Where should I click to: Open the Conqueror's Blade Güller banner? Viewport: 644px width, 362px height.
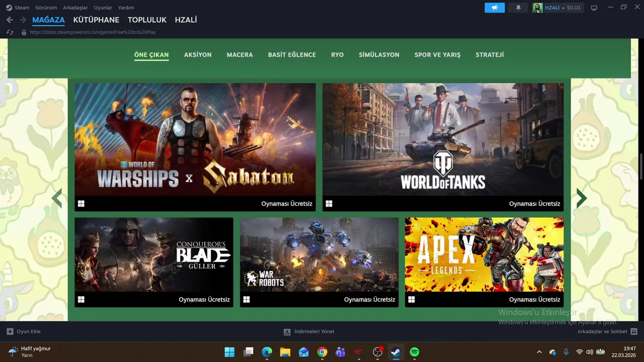pyautogui.click(x=154, y=262)
